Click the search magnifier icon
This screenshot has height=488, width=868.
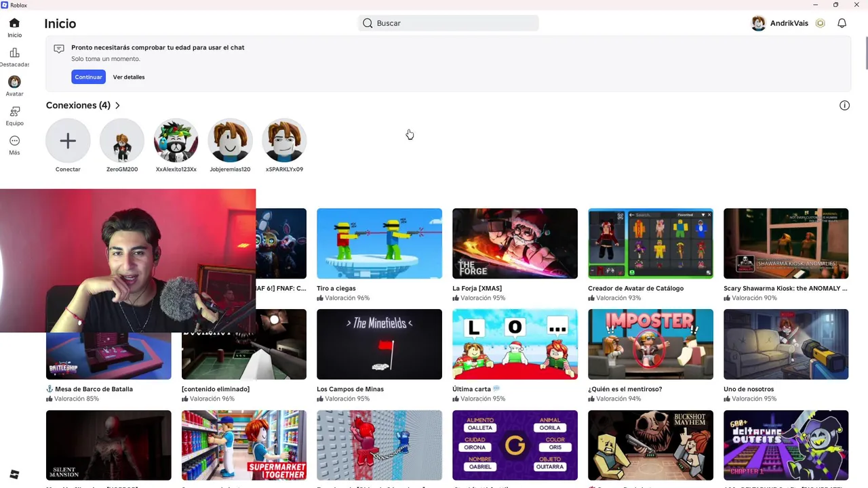(368, 23)
